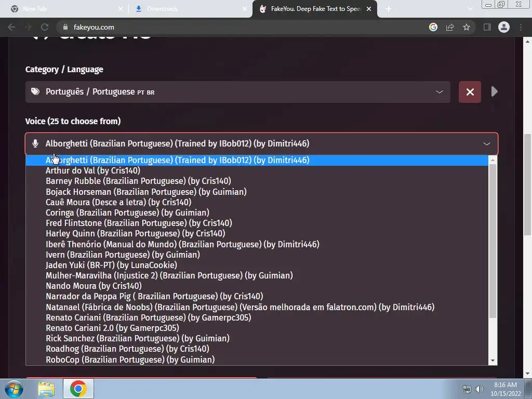Pick RoboCop voice by Guimian
The height and width of the screenshot is (399, 532).
(257, 360)
